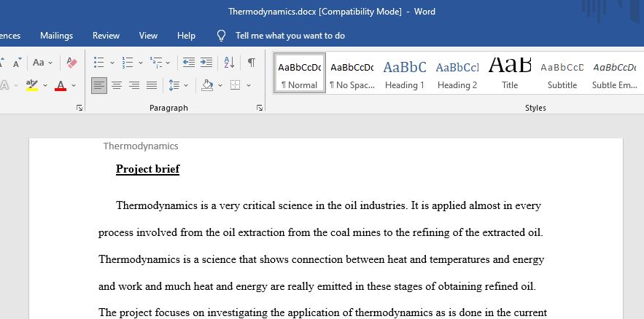
Task: Open the Font dialog launcher
Action: click(x=79, y=108)
